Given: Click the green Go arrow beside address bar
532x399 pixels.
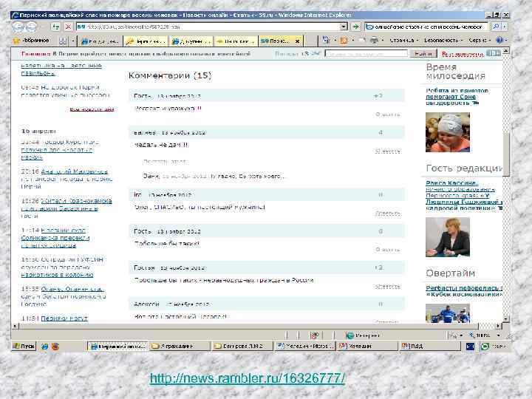Looking at the screenshot, I should 355,27.
